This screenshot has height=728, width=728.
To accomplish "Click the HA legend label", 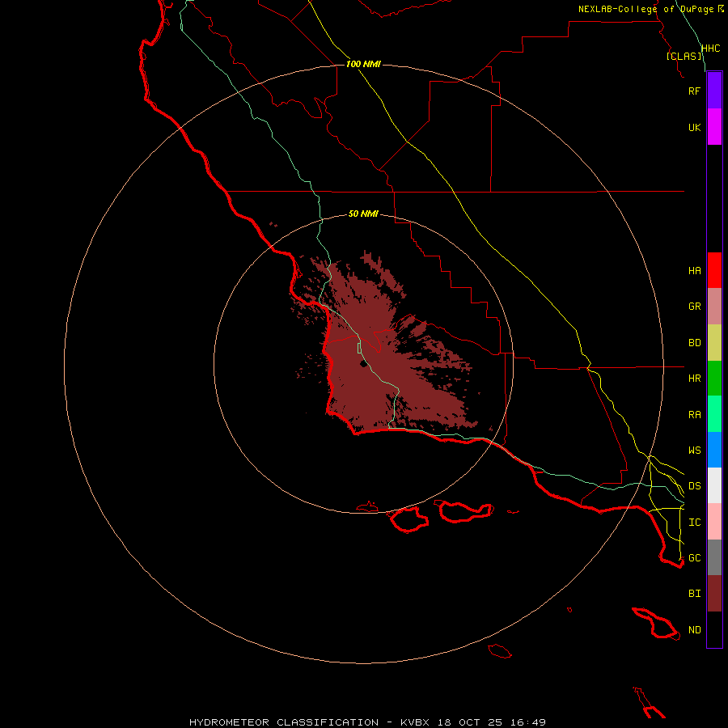I will coord(694,271).
